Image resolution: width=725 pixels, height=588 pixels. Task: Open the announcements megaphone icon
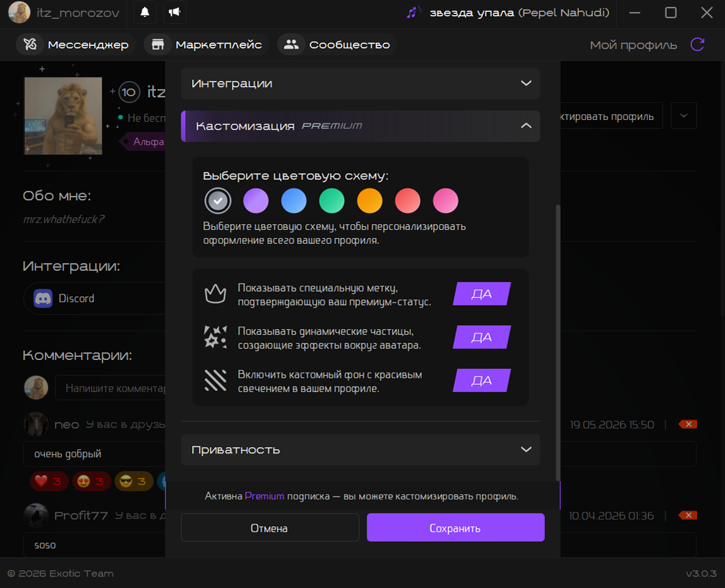(x=175, y=12)
